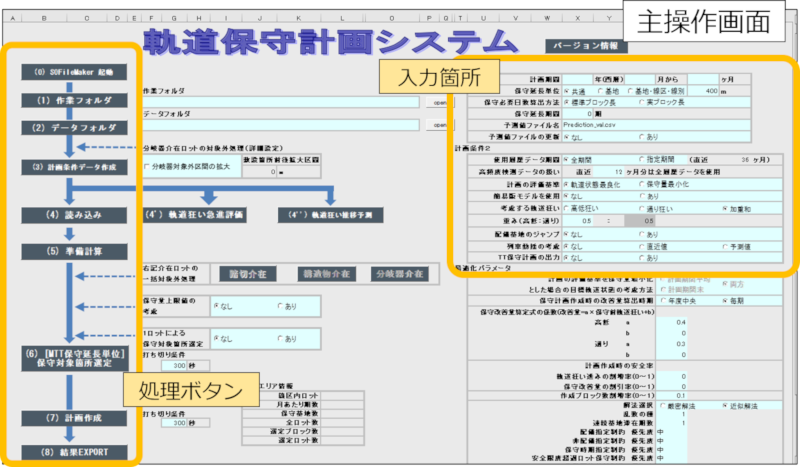Screen dimensions: 800x467
Task: Click the (0) SSFileMaker 起動 button
Action: click(x=74, y=73)
